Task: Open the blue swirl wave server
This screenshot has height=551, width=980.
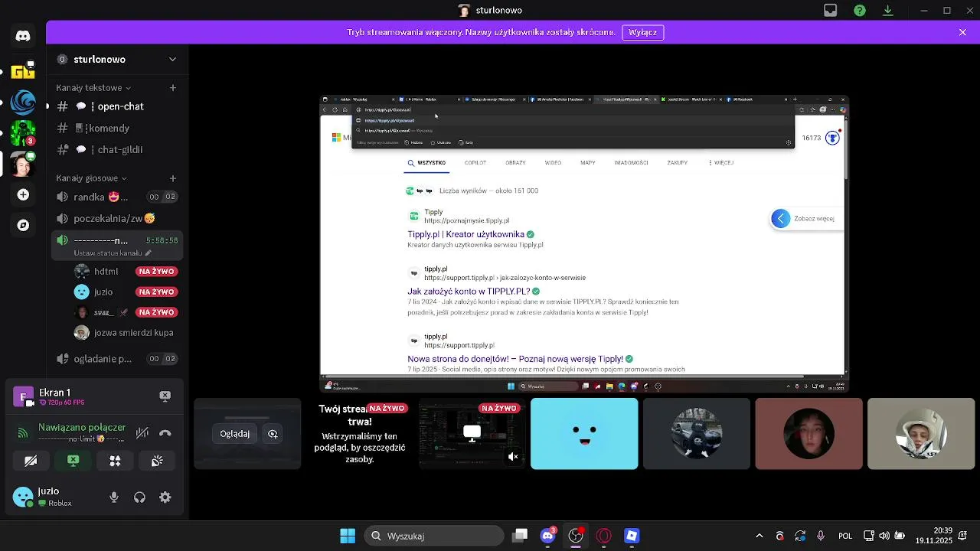Action: tap(23, 102)
